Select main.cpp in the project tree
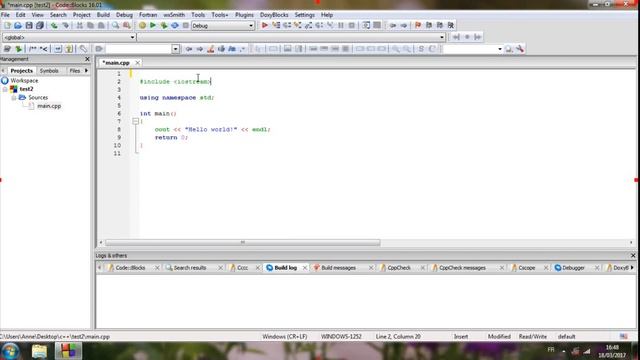The width and height of the screenshot is (640, 360). 49,106
